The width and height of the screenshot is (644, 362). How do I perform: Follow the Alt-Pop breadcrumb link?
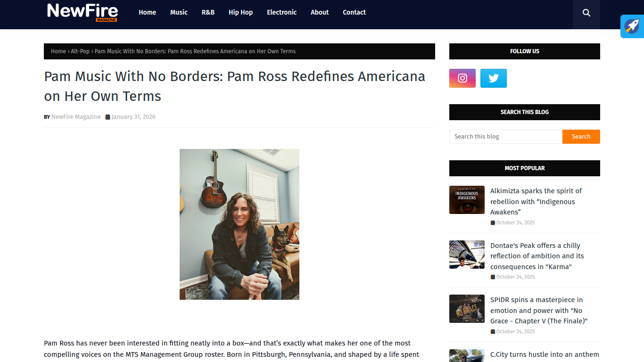pyautogui.click(x=80, y=51)
